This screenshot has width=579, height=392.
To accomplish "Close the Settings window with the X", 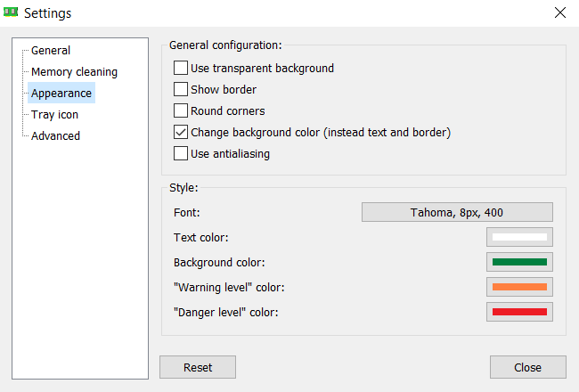I will [x=559, y=12].
